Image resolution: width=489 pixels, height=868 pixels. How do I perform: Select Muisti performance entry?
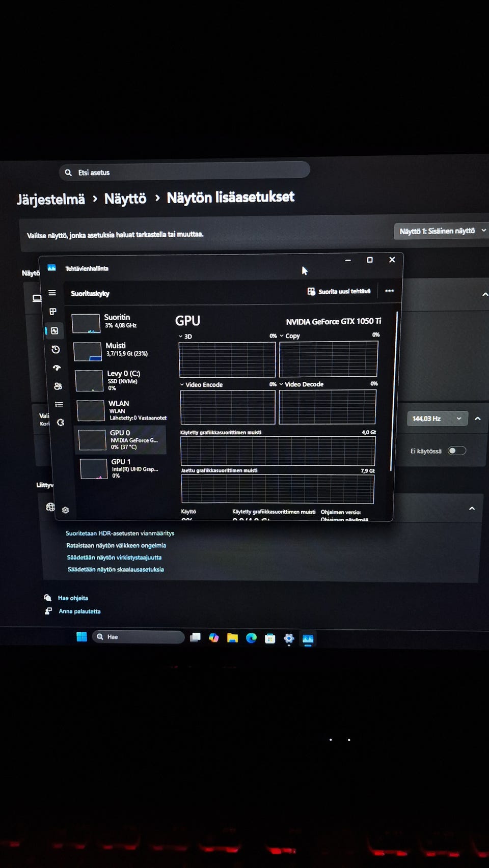(120, 351)
